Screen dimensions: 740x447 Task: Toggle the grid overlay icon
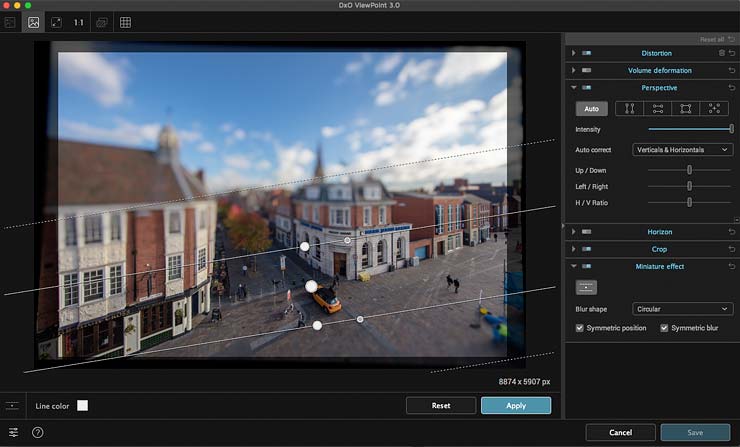pos(126,22)
